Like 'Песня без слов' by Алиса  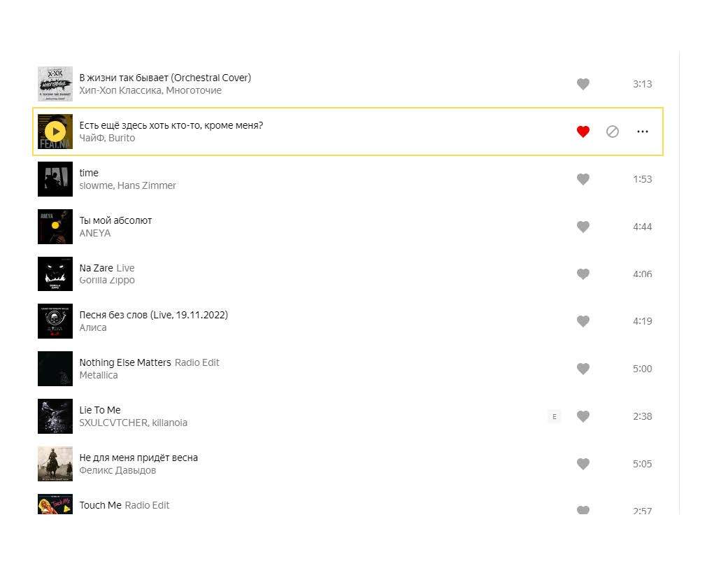583,321
